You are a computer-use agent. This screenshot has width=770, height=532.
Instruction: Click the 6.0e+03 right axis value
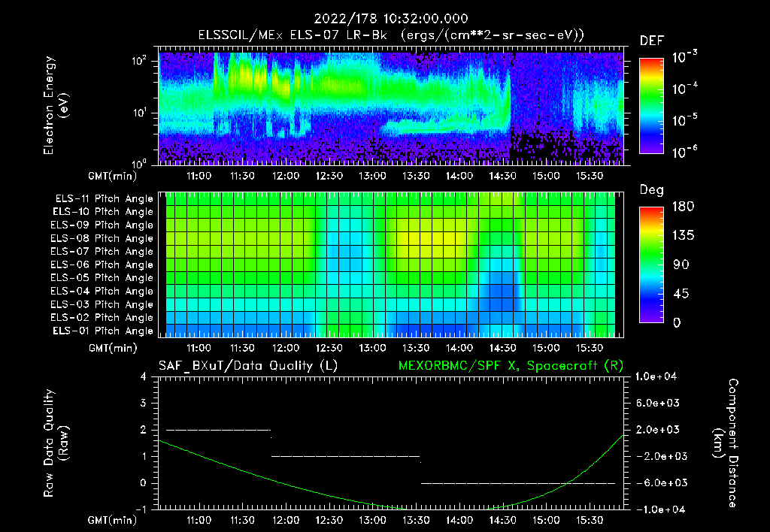point(658,404)
